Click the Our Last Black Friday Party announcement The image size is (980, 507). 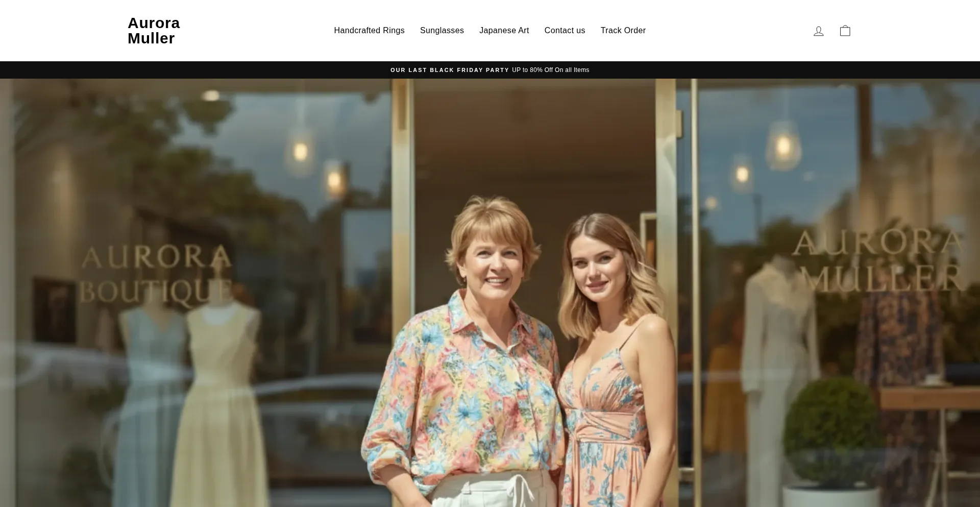450,70
